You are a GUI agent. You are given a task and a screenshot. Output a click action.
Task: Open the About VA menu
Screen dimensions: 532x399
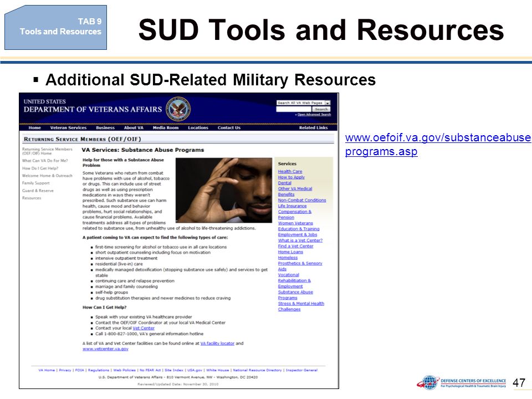click(134, 128)
